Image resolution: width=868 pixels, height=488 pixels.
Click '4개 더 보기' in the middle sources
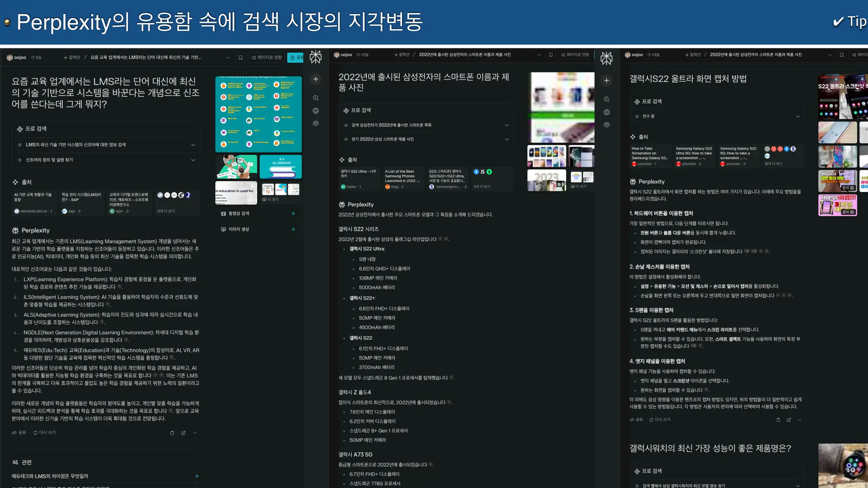pyautogui.click(x=482, y=186)
